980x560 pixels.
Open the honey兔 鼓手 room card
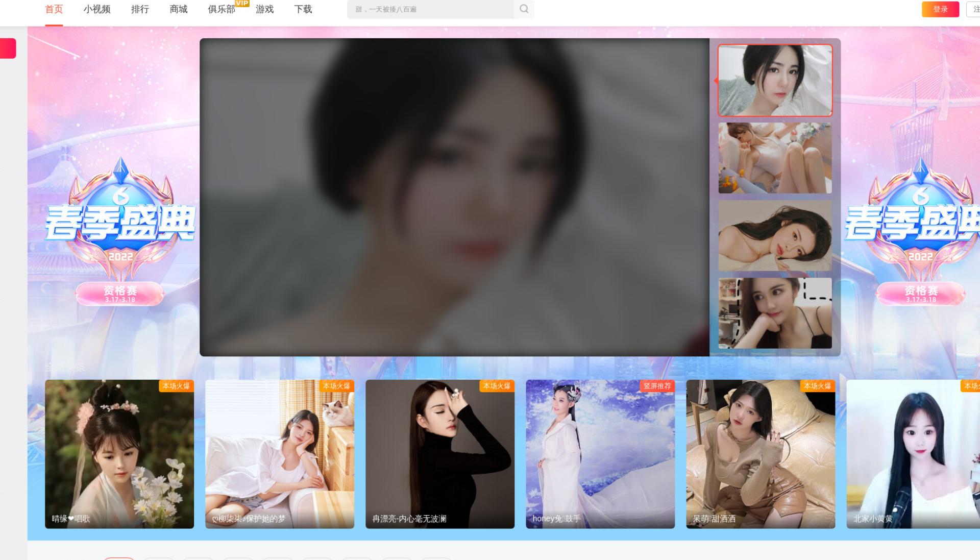(600, 454)
